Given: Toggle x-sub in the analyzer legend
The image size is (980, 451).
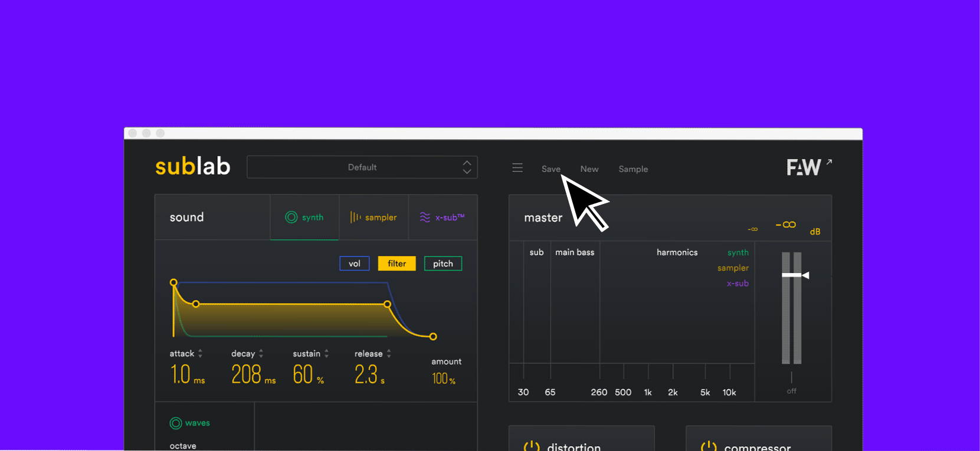Looking at the screenshot, I should click(x=738, y=283).
